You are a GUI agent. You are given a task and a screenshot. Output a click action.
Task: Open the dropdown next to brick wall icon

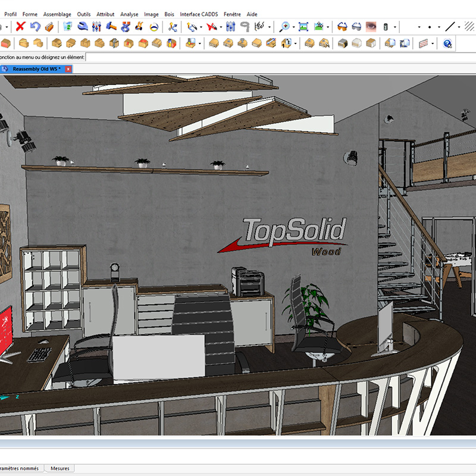pos(433,43)
